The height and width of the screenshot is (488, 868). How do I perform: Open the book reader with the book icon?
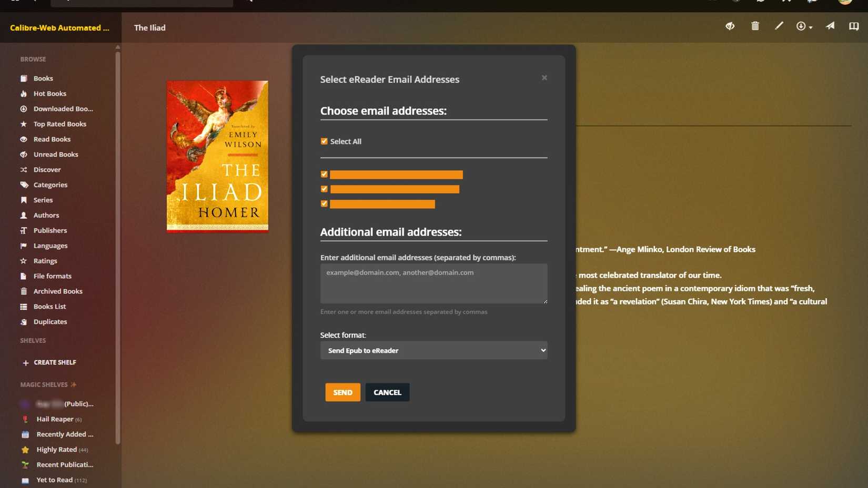click(x=853, y=26)
